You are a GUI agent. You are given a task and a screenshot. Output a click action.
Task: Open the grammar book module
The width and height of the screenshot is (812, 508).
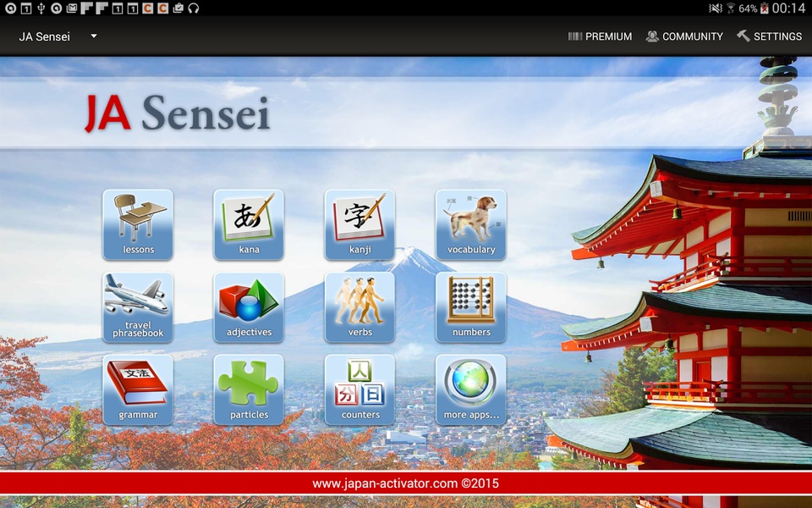[138, 389]
